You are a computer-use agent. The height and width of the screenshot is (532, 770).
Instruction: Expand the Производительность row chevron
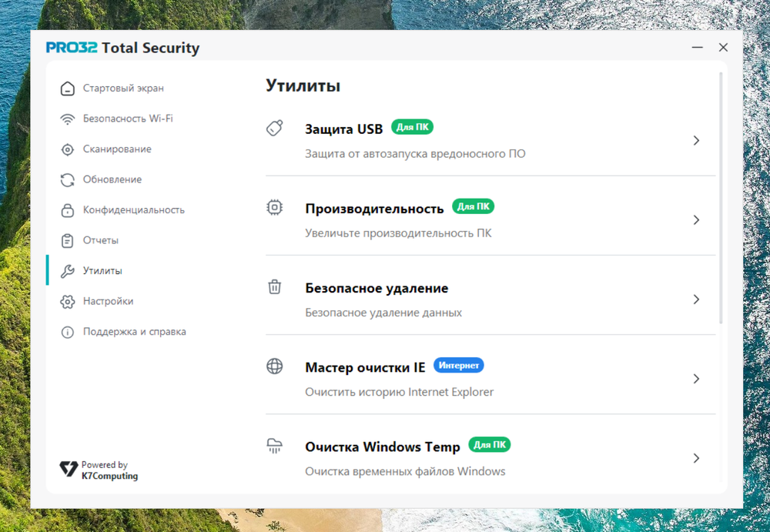(x=696, y=220)
